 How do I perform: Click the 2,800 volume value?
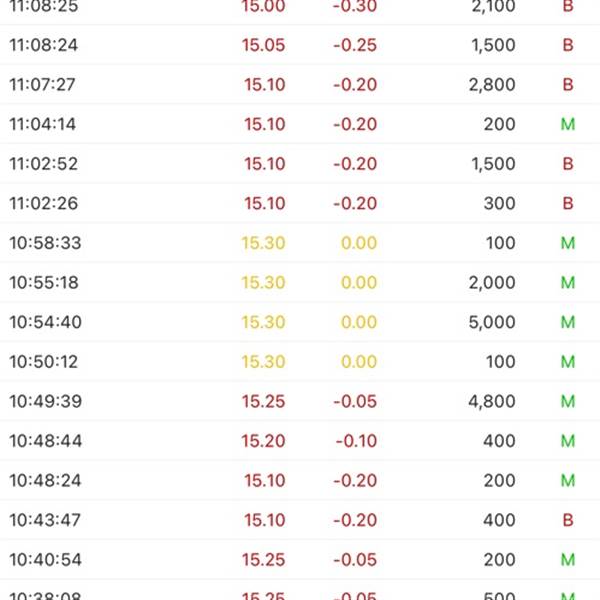point(492,85)
